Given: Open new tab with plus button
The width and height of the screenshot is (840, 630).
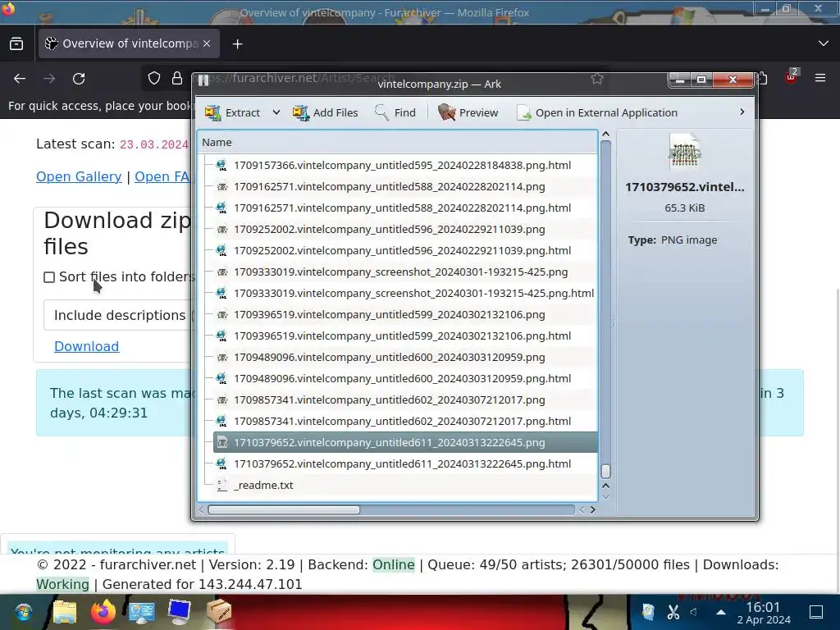Looking at the screenshot, I should pos(237,44).
